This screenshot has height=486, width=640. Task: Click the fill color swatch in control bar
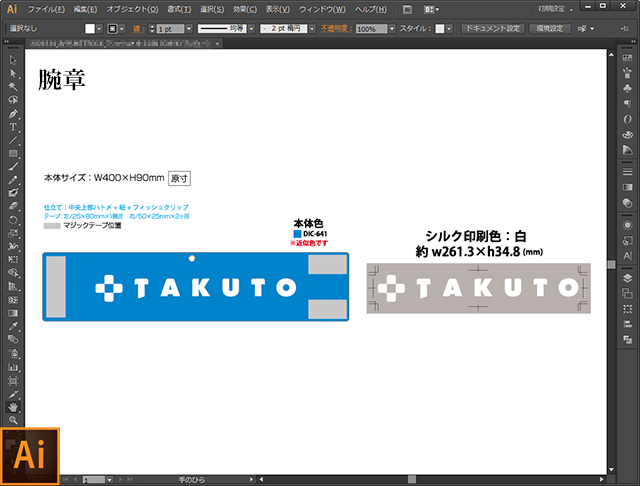coord(89,30)
